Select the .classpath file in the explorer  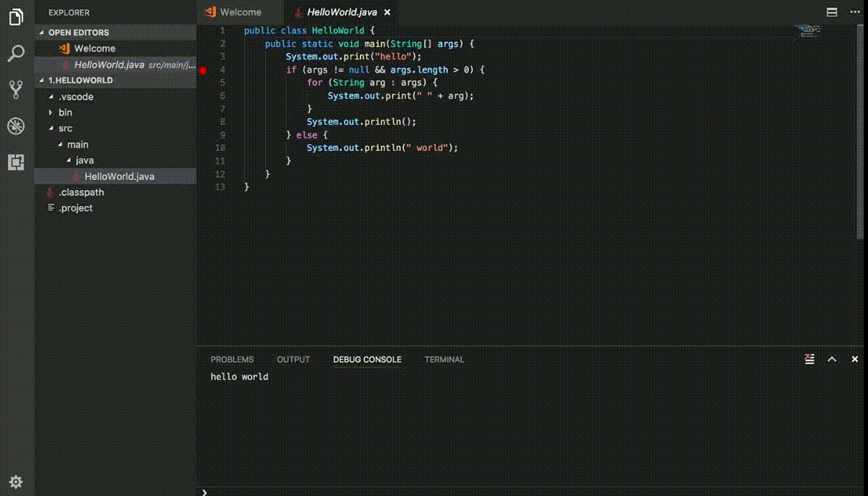pyautogui.click(x=81, y=192)
